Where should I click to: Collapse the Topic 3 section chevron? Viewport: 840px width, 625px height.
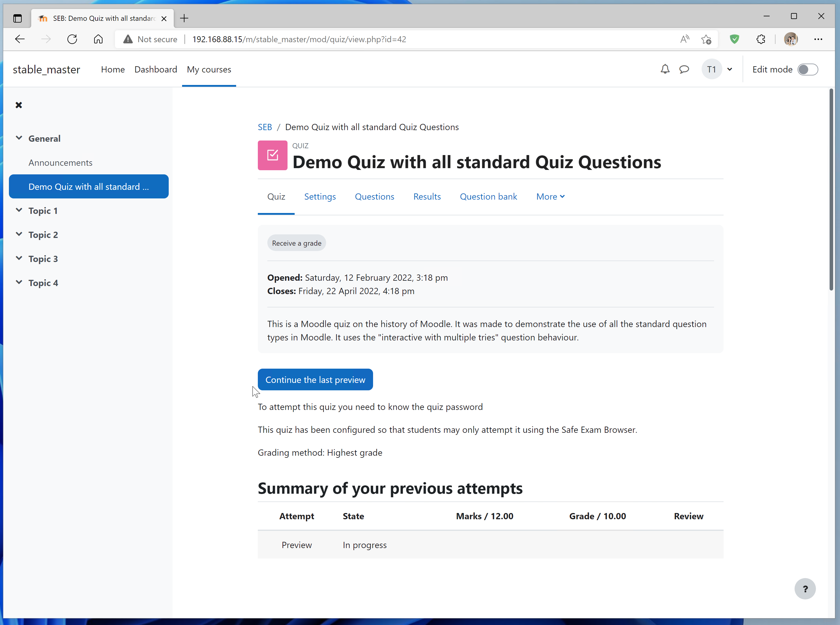coord(19,258)
